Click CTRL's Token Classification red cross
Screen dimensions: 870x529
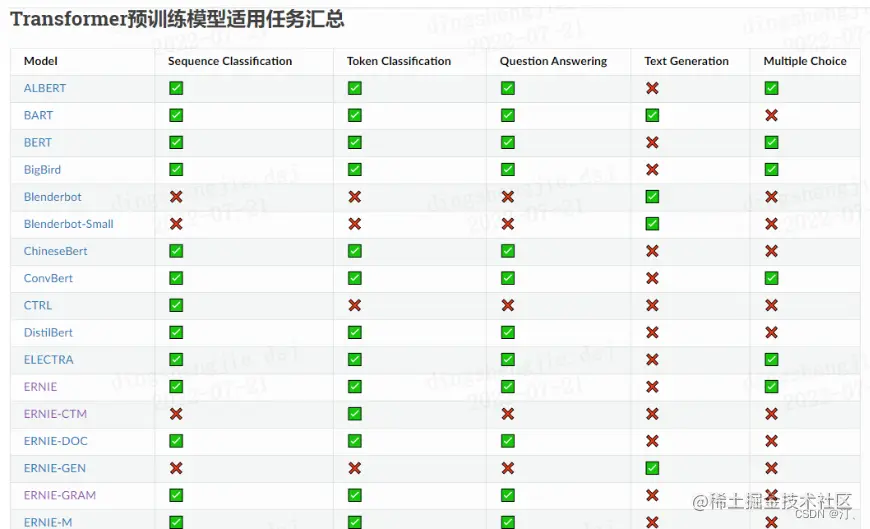pyautogui.click(x=355, y=305)
